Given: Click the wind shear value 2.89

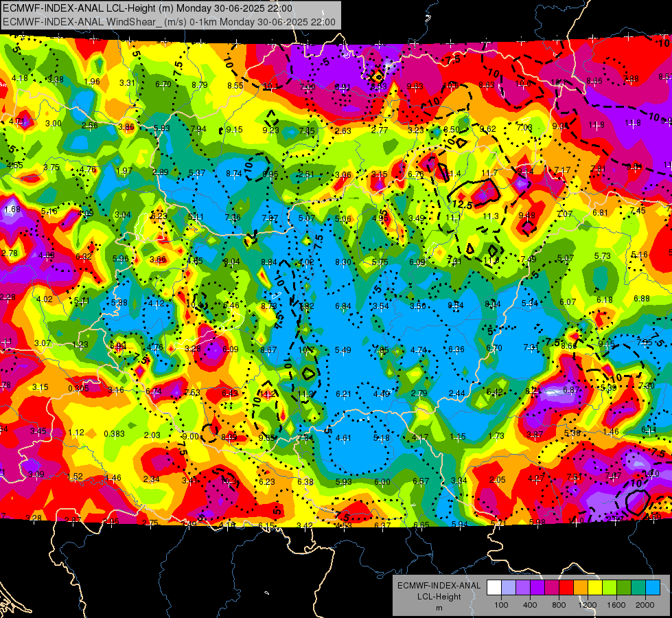Looking at the screenshot, I should pos(161,172).
